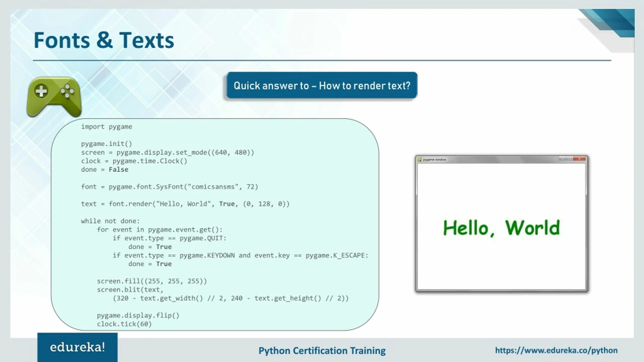This screenshot has width=644, height=362.
Task: Click the pygame window title bar icon
Action: point(419,160)
